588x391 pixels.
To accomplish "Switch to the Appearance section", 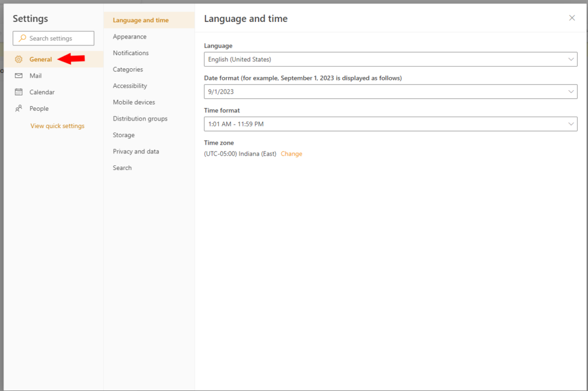I will coord(129,36).
